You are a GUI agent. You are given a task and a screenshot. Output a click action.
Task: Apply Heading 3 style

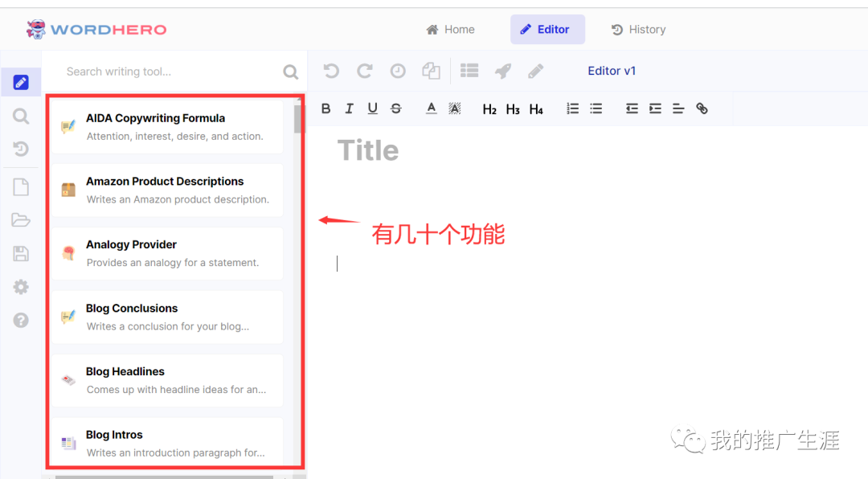pyautogui.click(x=513, y=109)
